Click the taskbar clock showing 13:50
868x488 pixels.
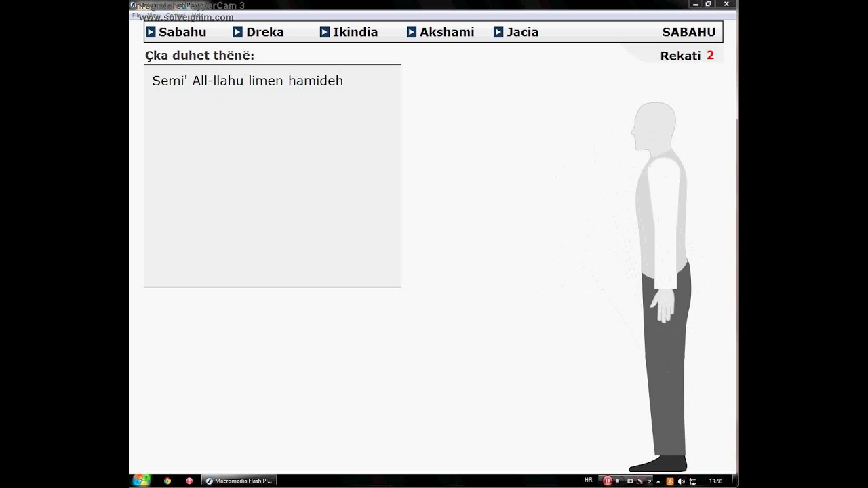click(715, 481)
